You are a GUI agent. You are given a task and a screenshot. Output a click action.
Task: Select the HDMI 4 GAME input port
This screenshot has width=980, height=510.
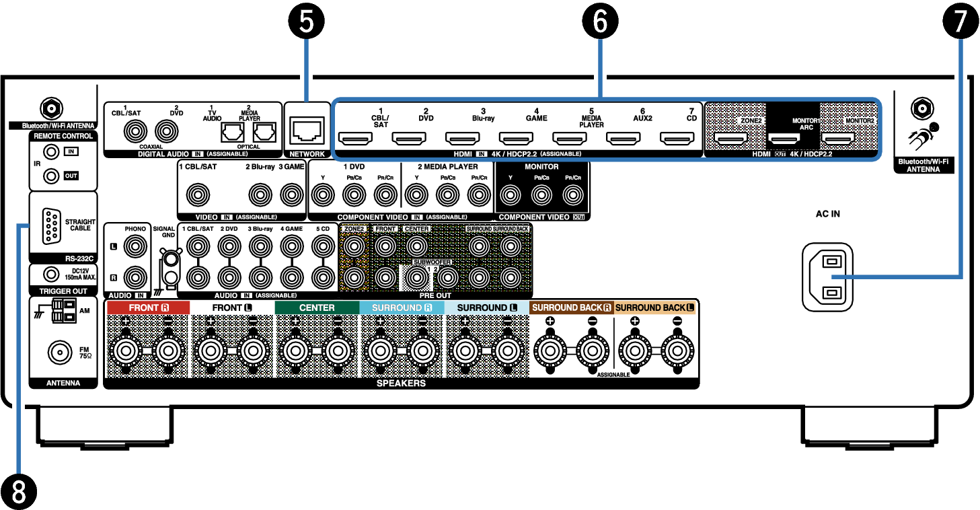click(x=516, y=140)
